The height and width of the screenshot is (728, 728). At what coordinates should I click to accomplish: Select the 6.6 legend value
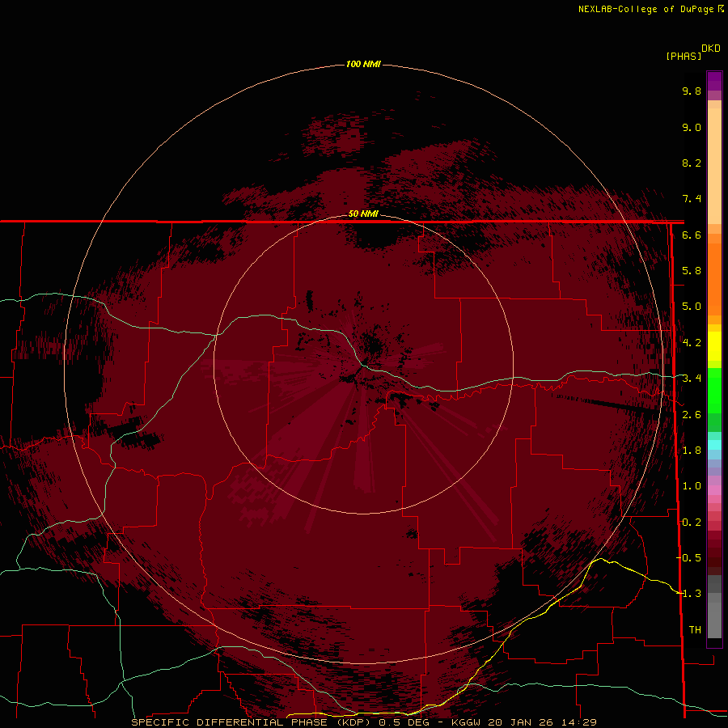(x=692, y=235)
